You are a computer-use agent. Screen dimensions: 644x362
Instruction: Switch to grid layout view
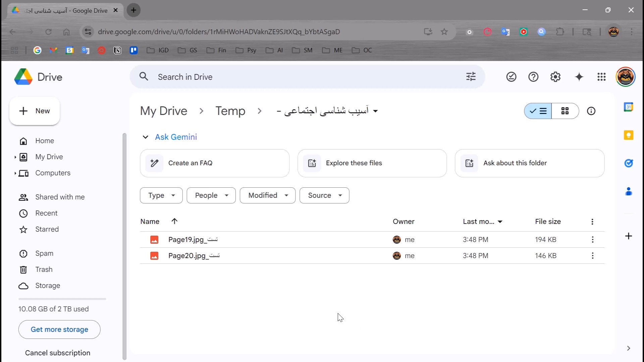click(x=565, y=111)
